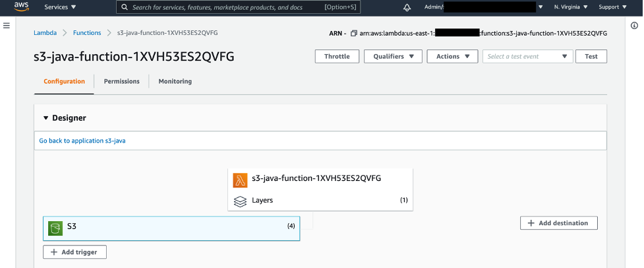Image resolution: width=644 pixels, height=268 pixels.
Task: Click the Test button
Action: 591,56
